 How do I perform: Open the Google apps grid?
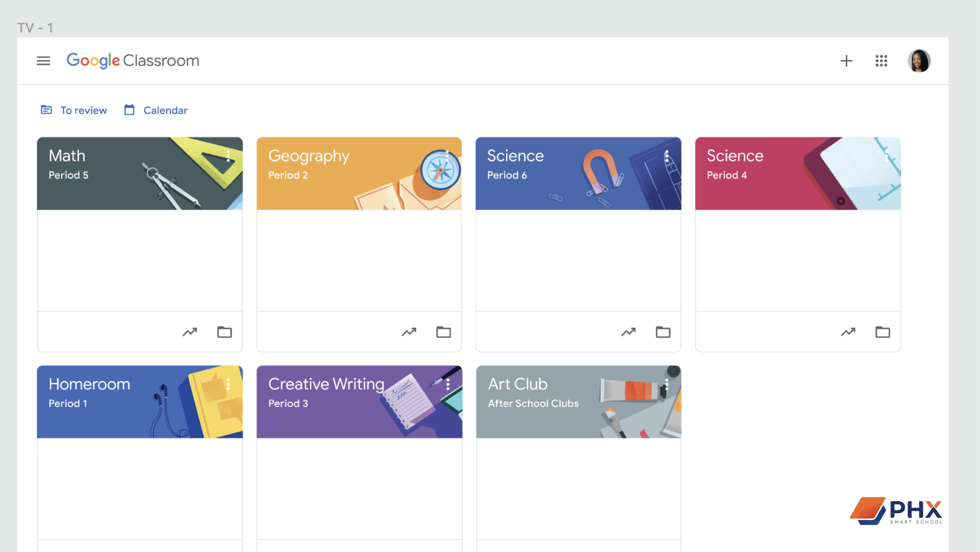click(881, 61)
